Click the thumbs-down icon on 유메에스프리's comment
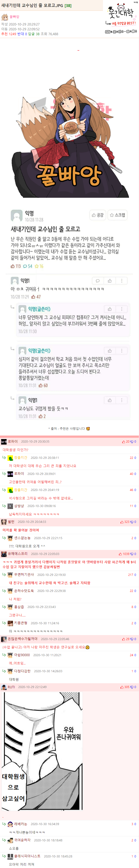Viewport: 139px width, 868px height. pyautogui.click(x=132, y=554)
